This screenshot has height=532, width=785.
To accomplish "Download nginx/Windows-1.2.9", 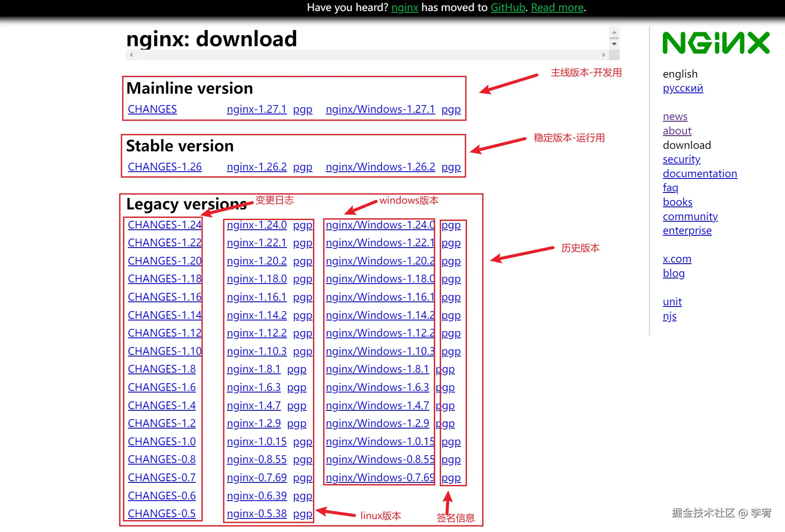I will (x=377, y=423).
